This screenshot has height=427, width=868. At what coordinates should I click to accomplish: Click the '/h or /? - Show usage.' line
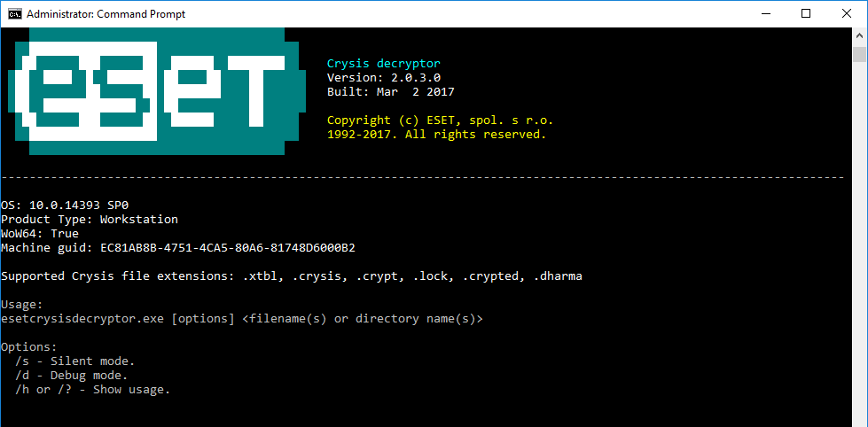93,390
